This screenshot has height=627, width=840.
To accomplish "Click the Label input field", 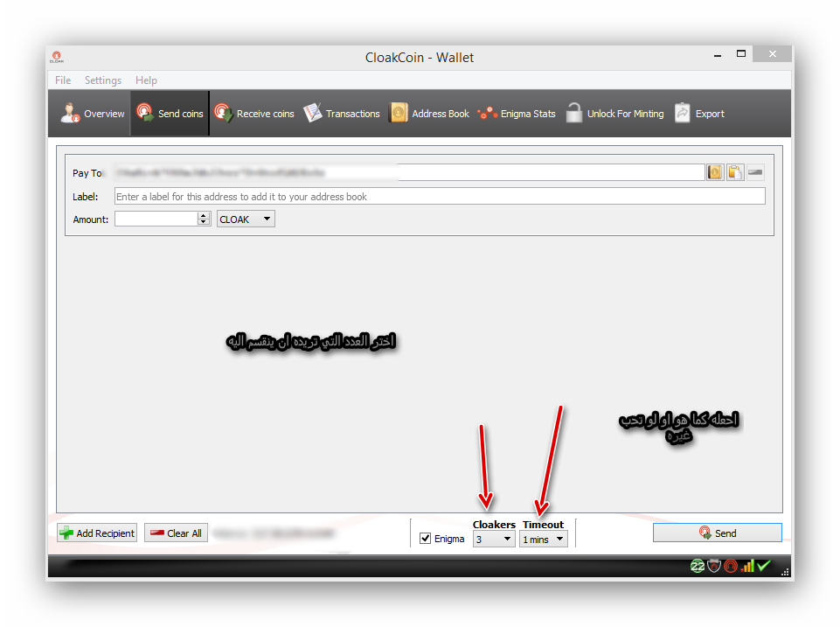I will click(x=440, y=196).
